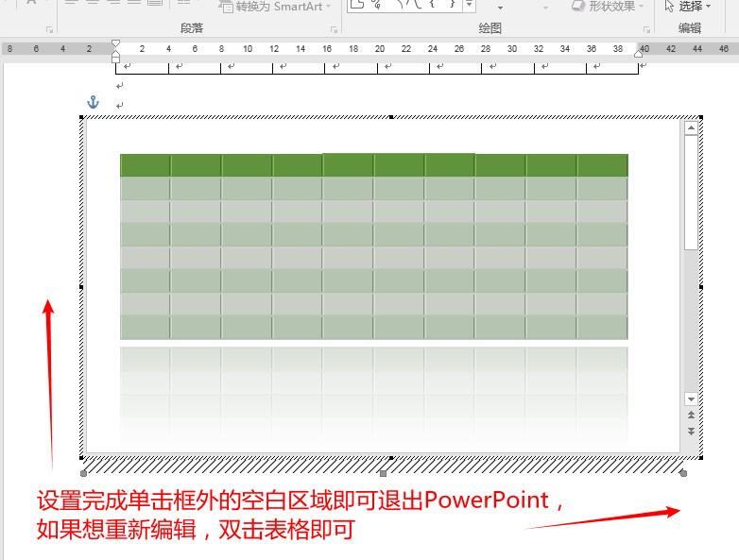Open the 段落 dialog launcher
739x560 pixels.
click(335, 30)
